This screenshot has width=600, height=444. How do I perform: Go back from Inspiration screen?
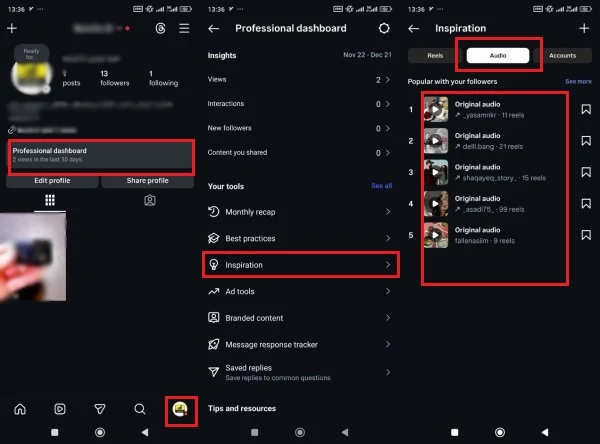414,28
